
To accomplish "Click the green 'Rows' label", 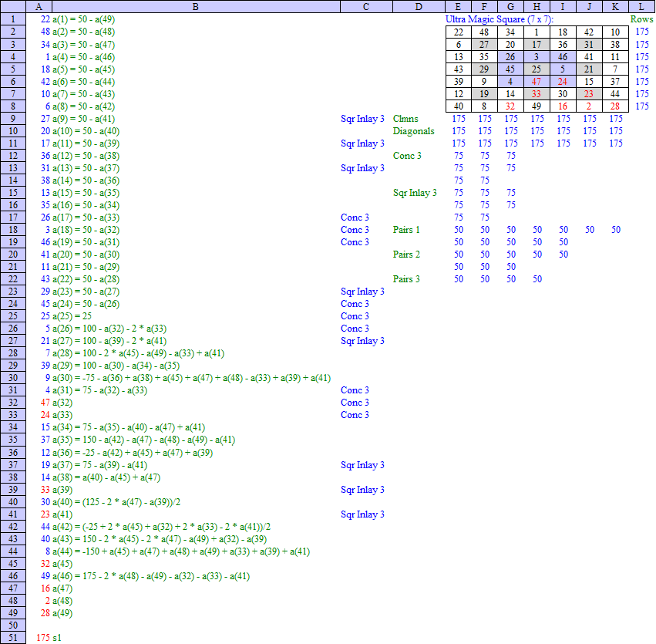I will [x=641, y=19].
